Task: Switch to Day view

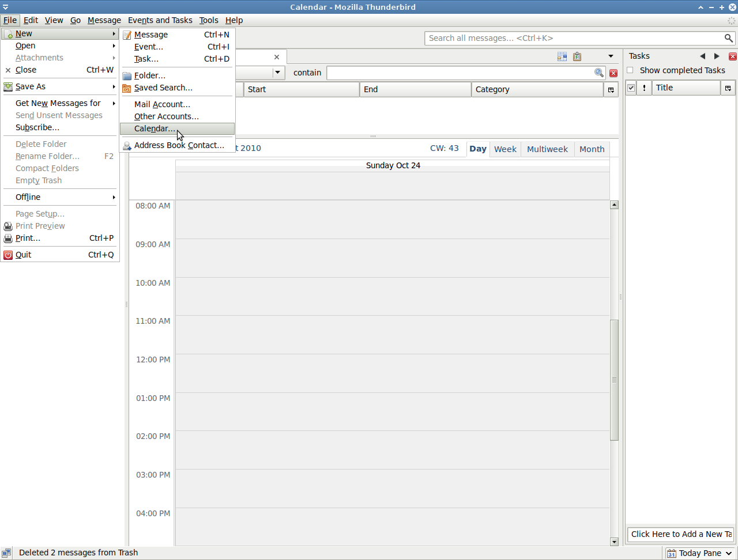Action: 478,149
